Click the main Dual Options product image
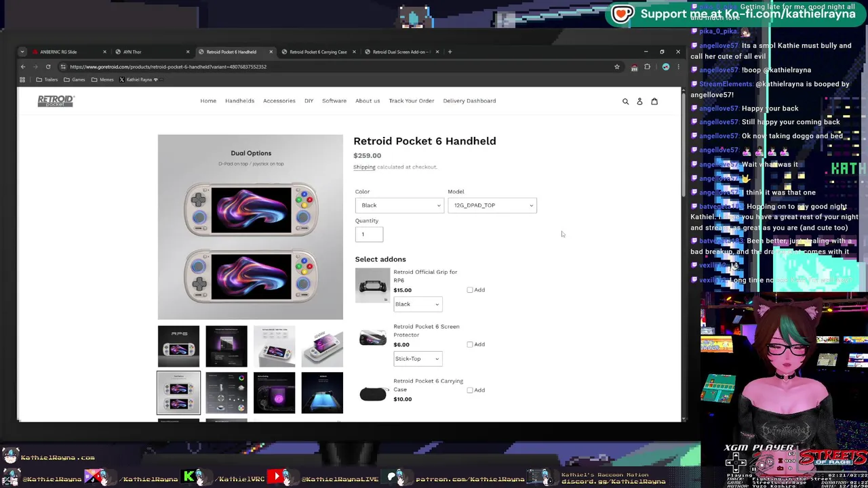 (x=250, y=227)
